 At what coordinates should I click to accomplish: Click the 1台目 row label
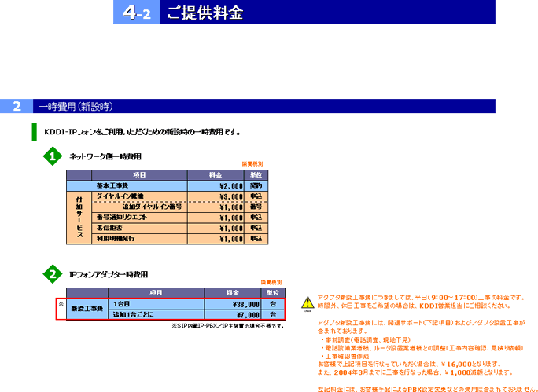pos(121,304)
